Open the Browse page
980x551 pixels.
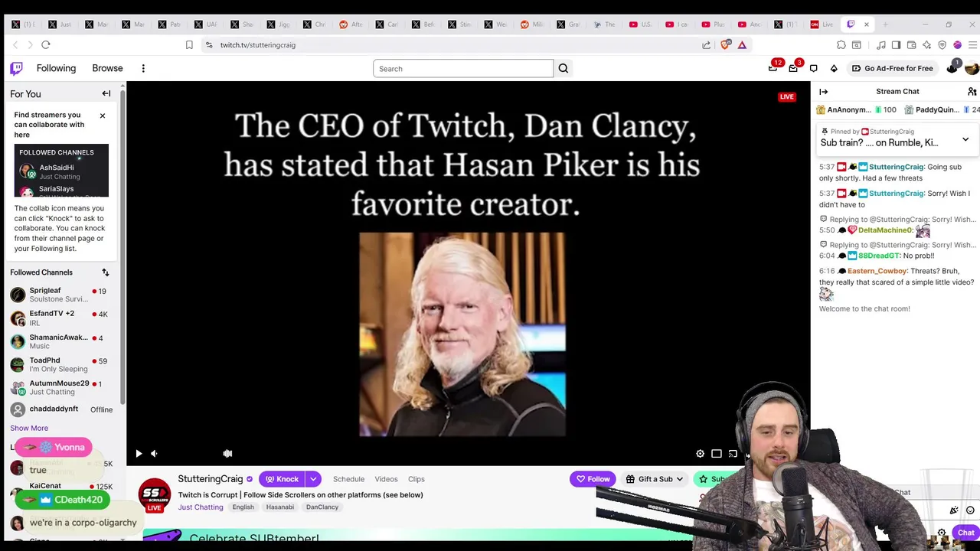tap(107, 68)
